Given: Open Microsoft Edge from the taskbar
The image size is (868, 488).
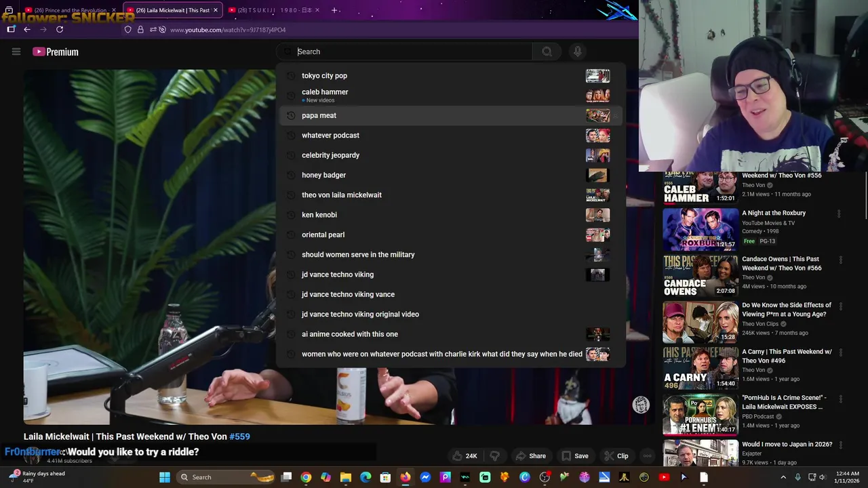Looking at the screenshot, I should click(366, 477).
